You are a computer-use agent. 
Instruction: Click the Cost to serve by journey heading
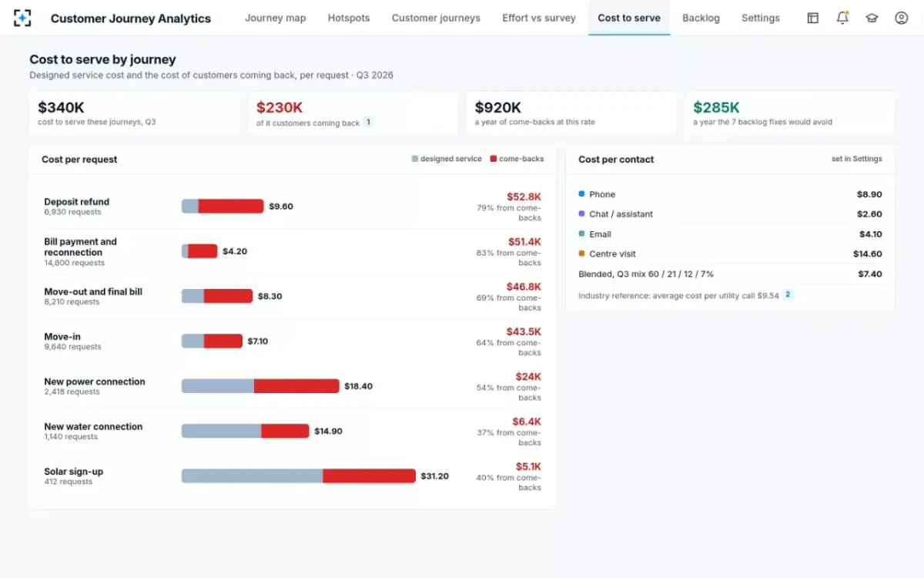[102, 59]
